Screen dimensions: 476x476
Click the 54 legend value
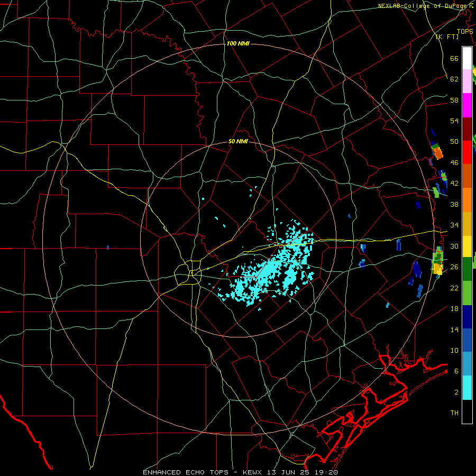coord(454,121)
